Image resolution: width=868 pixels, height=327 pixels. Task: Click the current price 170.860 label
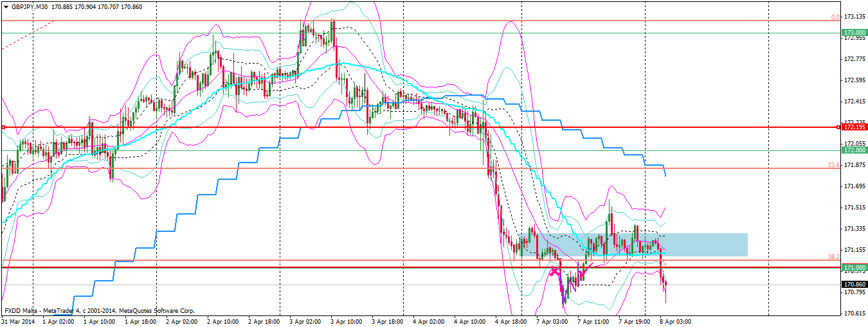pyautogui.click(x=853, y=285)
